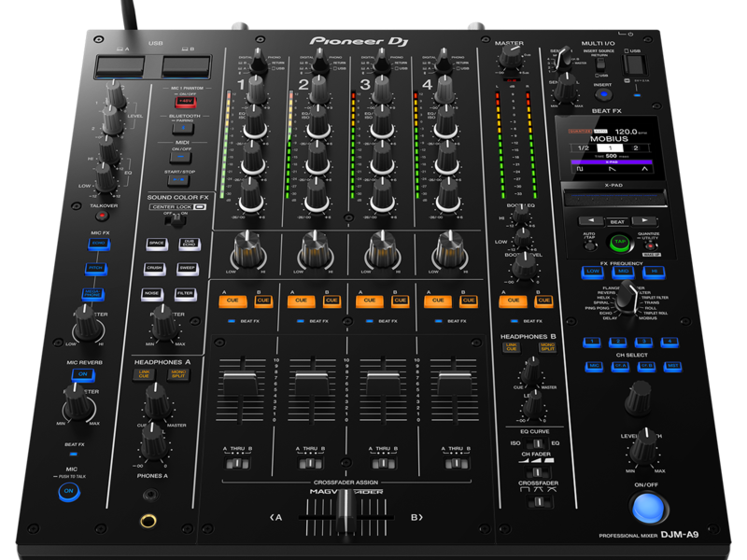Click the channel 2 color FX knob

315,250
